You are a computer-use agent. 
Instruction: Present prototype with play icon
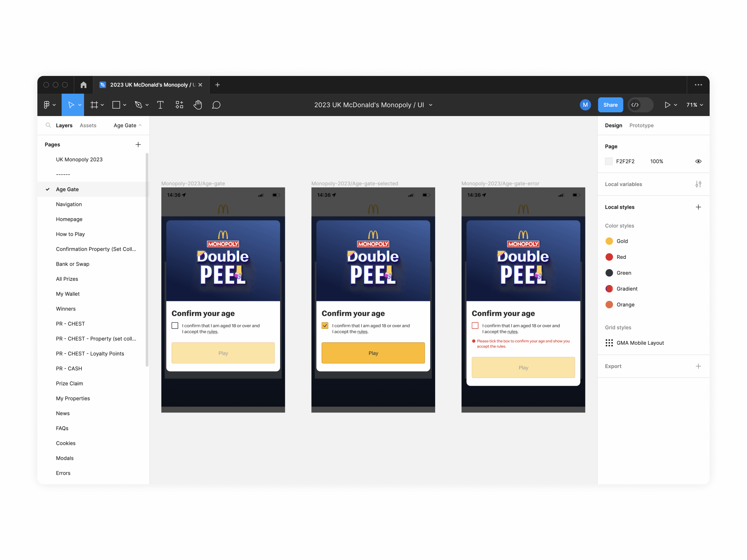(x=667, y=105)
